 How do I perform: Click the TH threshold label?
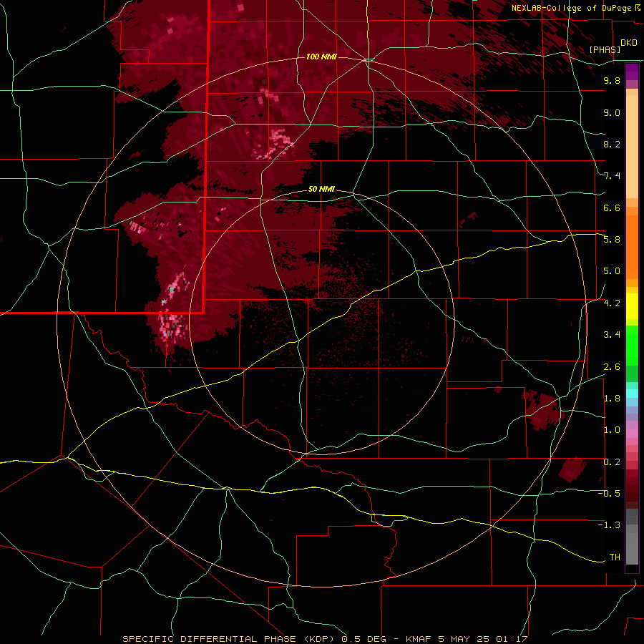coord(615,557)
